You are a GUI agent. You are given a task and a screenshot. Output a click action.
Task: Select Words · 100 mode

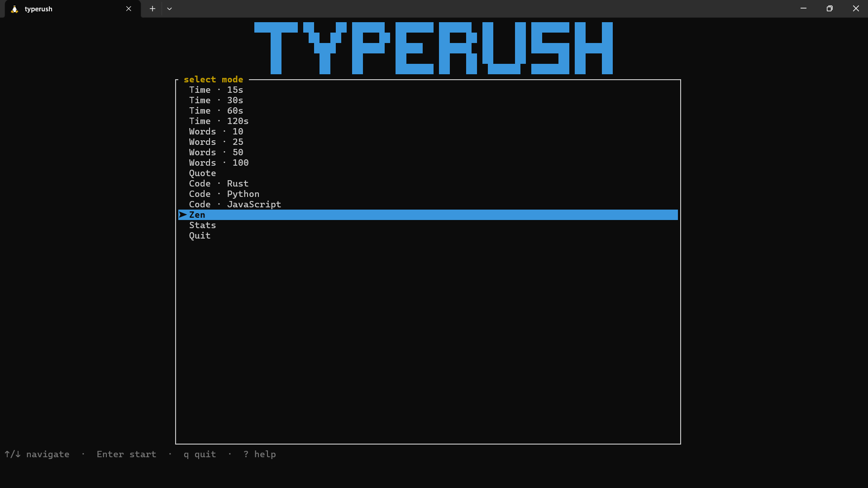point(219,163)
